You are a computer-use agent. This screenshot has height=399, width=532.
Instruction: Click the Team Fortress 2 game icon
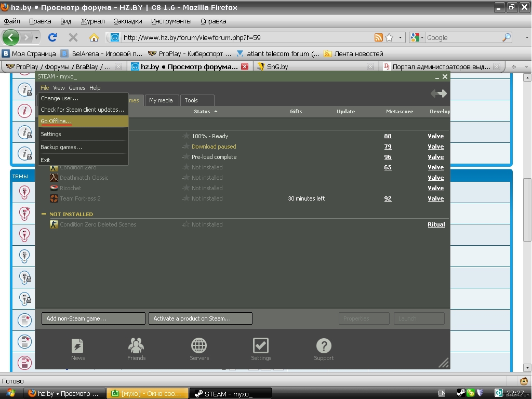pos(54,198)
